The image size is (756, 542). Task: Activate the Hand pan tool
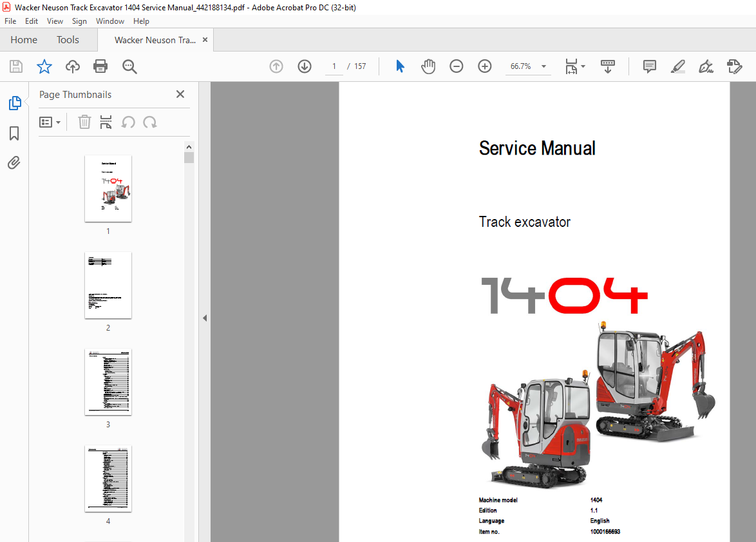tap(428, 66)
